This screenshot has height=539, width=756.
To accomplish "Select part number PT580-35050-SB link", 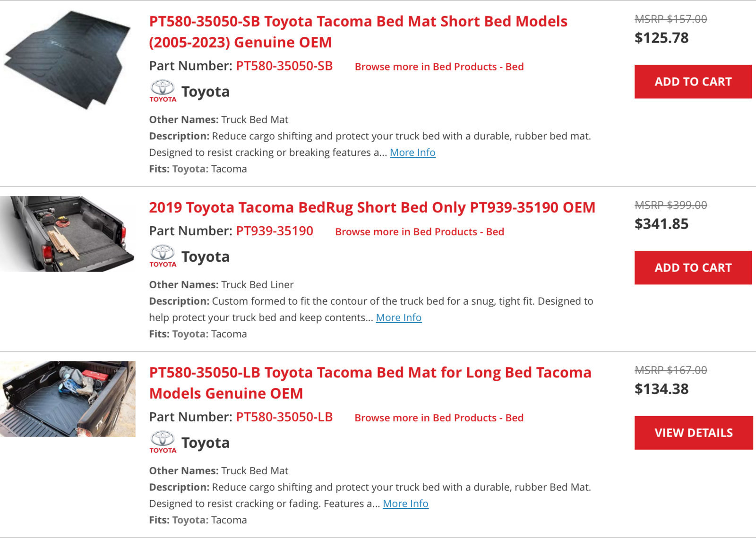I will point(284,66).
